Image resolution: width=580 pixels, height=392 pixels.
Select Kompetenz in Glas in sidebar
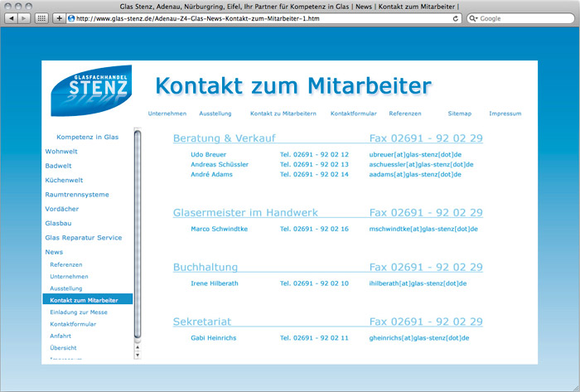point(87,137)
